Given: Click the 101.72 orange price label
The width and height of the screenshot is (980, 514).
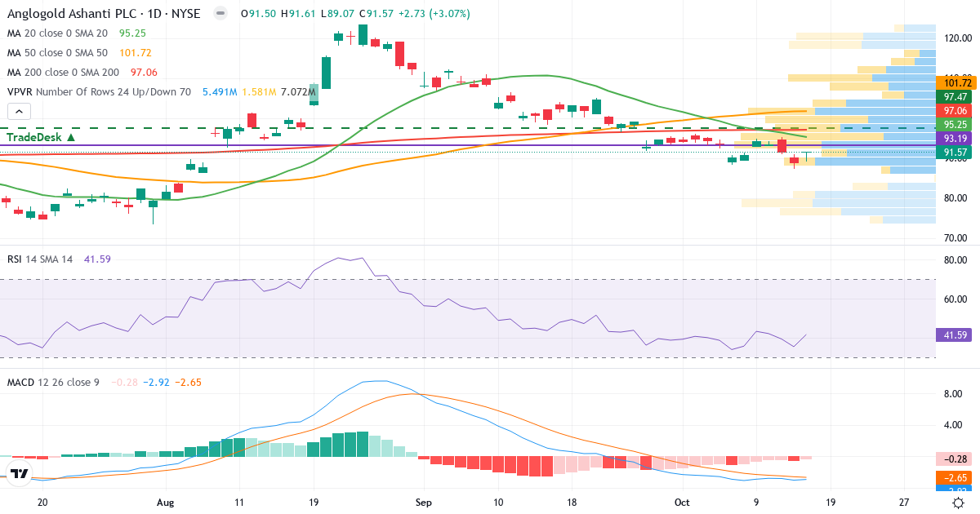Looking at the screenshot, I should pos(956,83).
